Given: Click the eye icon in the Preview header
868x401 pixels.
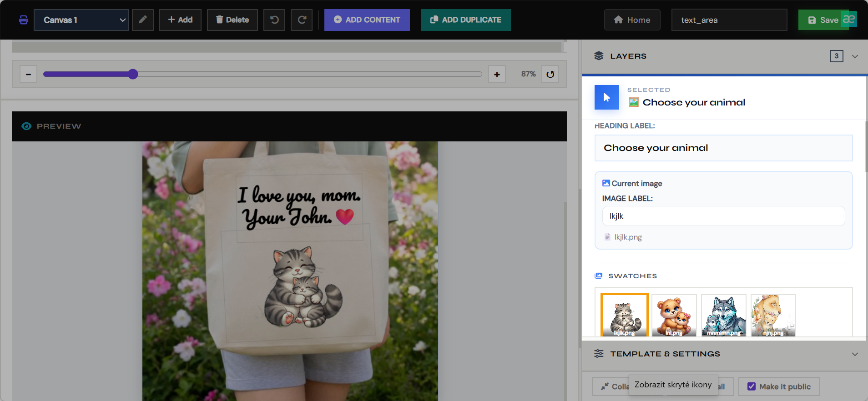Looking at the screenshot, I should (26, 126).
